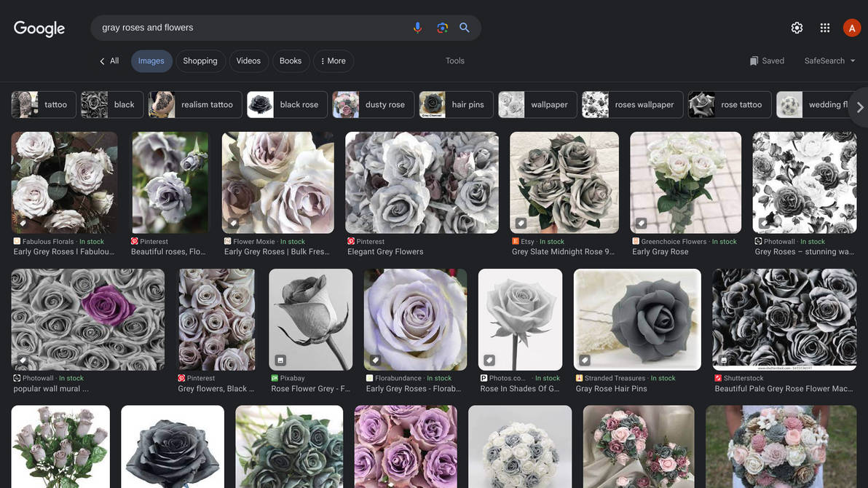Click product tag on Fabulous Florals image

click(x=23, y=223)
